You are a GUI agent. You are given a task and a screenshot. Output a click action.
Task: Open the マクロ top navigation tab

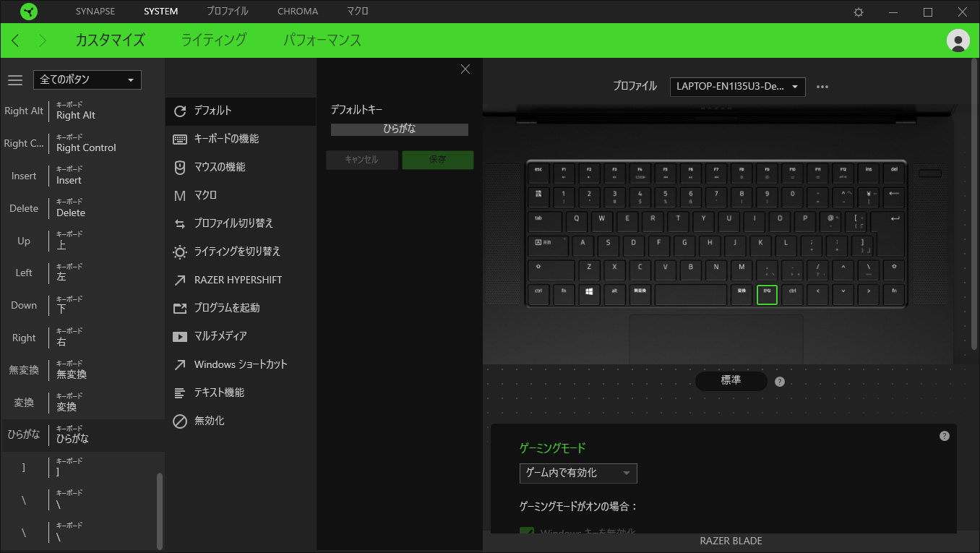point(357,12)
